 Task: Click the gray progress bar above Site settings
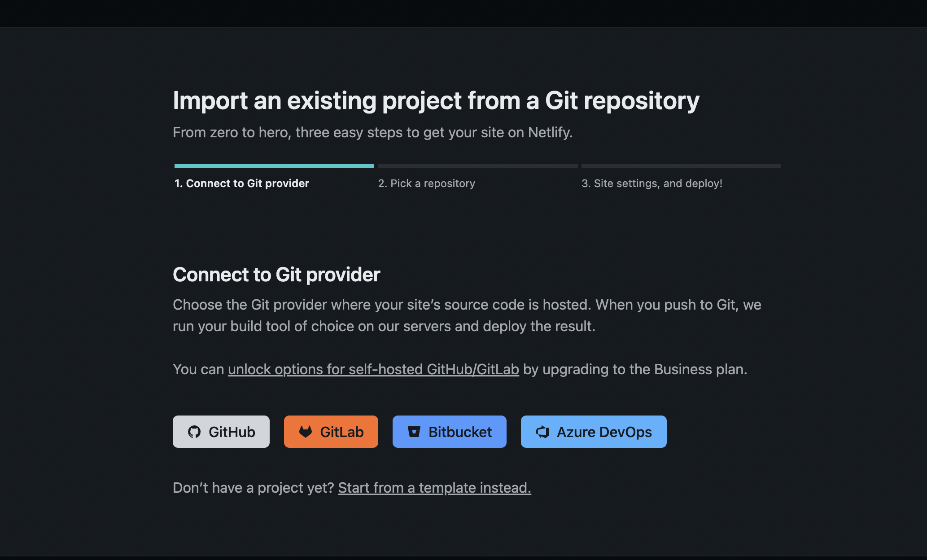point(681,166)
